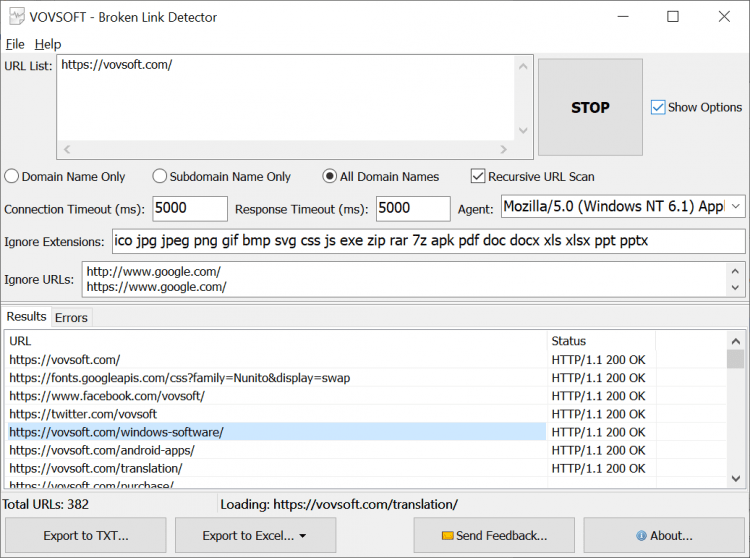Select the Subdomain Name Only radio button
The height and width of the screenshot is (558, 750).
tap(159, 176)
